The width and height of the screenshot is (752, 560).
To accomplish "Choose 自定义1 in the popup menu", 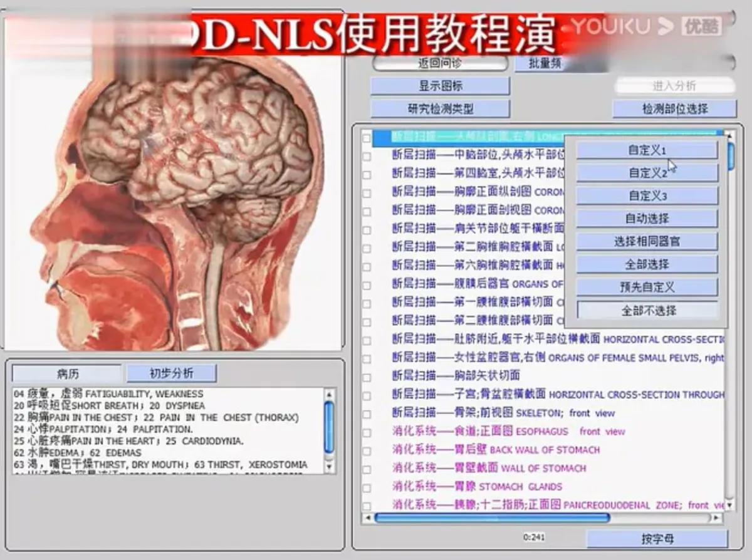I will tap(647, 150).
